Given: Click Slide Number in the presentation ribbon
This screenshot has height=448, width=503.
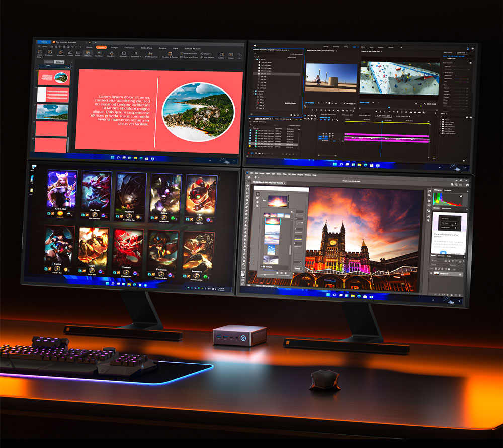Looking at the screenshot, I should [189, 54].
